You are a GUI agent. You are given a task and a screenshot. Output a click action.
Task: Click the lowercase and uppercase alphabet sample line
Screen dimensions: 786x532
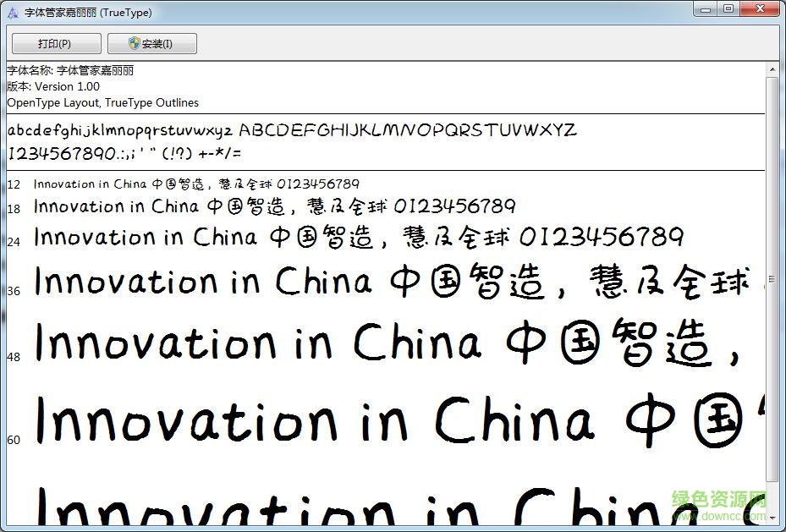coord(292,131)
